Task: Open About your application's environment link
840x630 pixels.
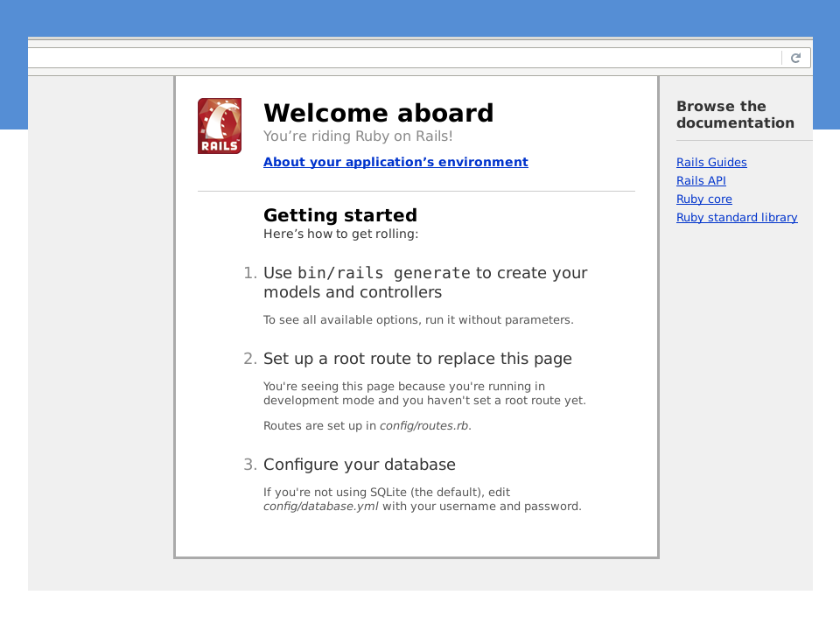Action: pyautogui.click(x=395, y=162)
